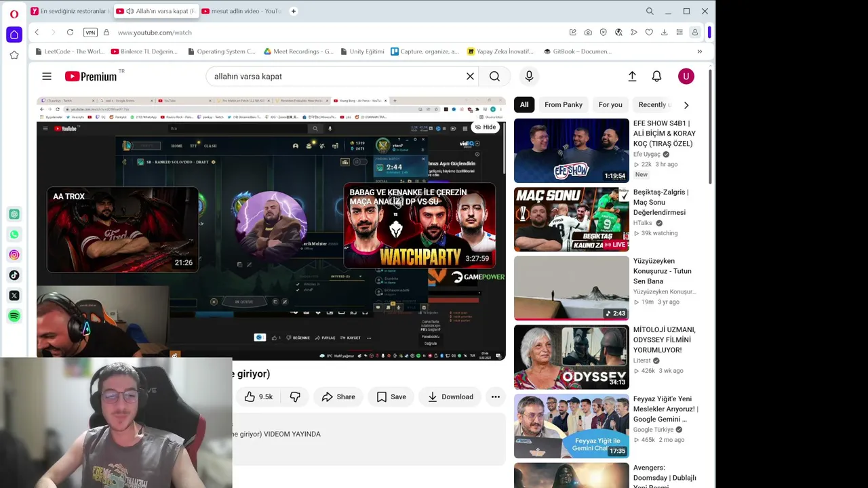Reload the current page
868x488 pixels.
click(70, 33)
